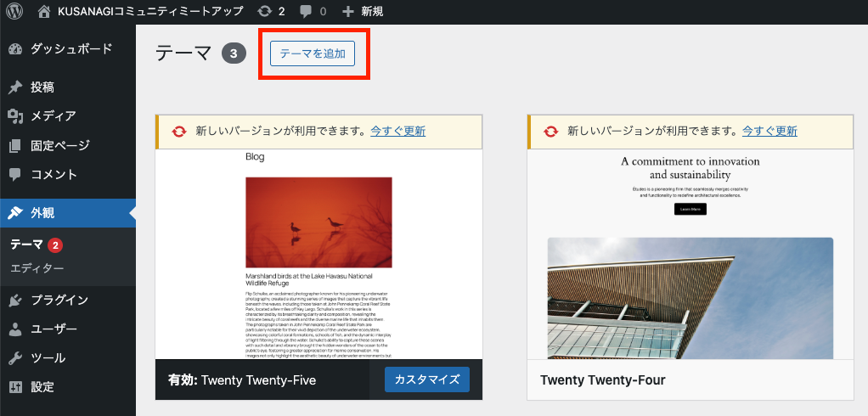This screenshot has height=416, width=868.
Task: Open the テーマ submenu item
Action: click(x=26, y=245)
